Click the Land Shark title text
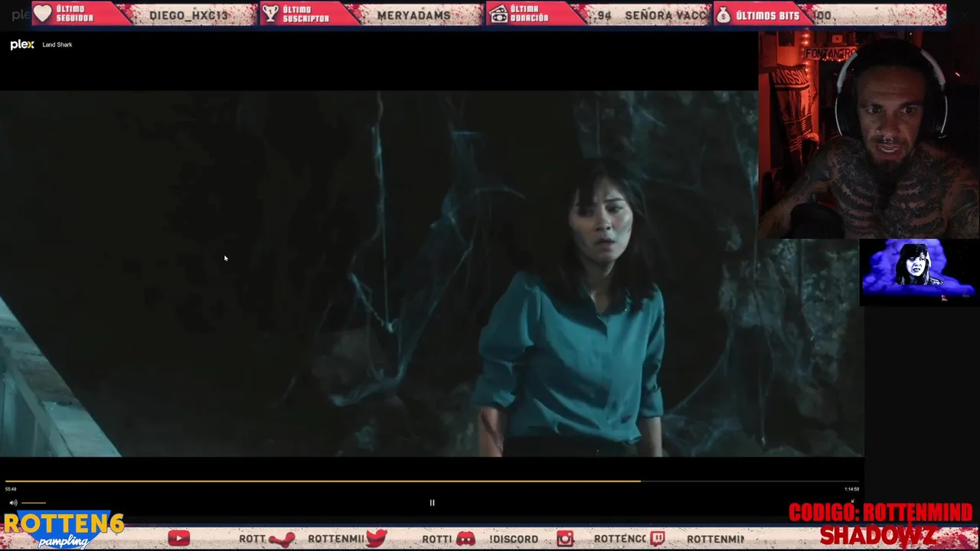The image size is (980, 551). (x=57, y=44)
